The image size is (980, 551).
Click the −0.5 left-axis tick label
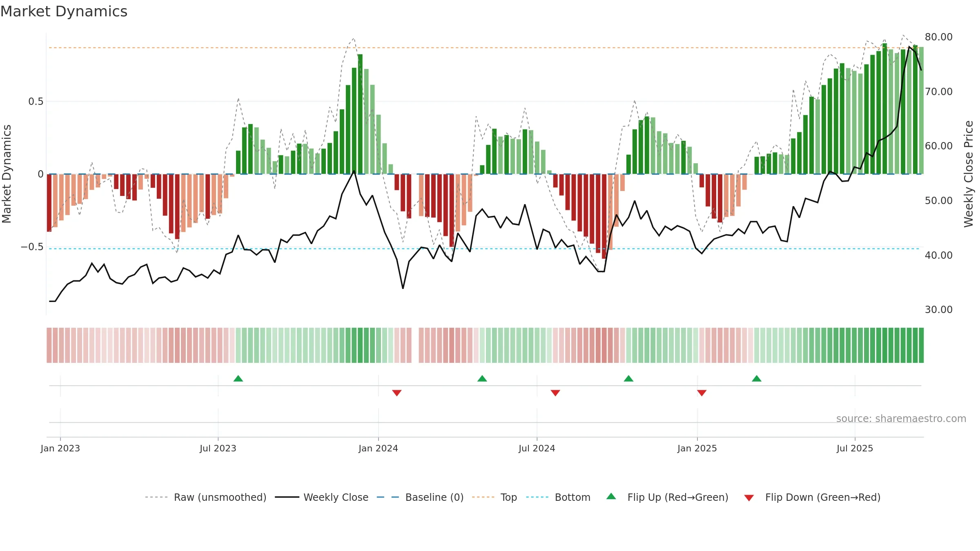pos(32,247)
